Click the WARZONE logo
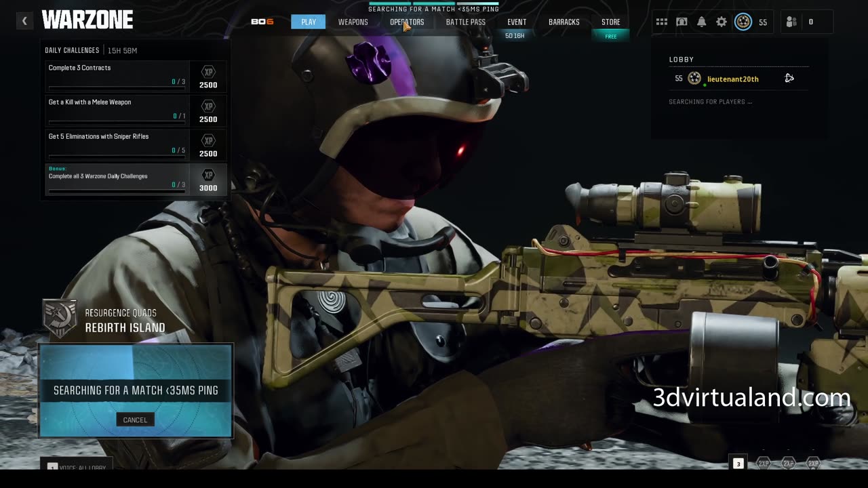 tap(87, 20)
